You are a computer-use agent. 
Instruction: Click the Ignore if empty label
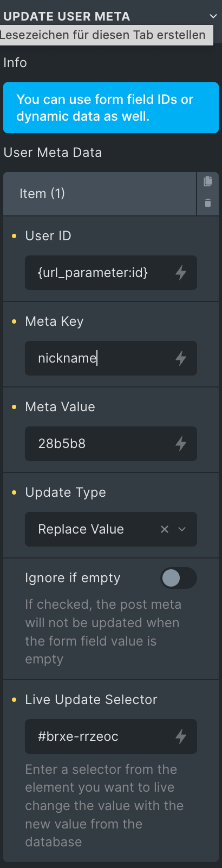[x=73, y=578]
